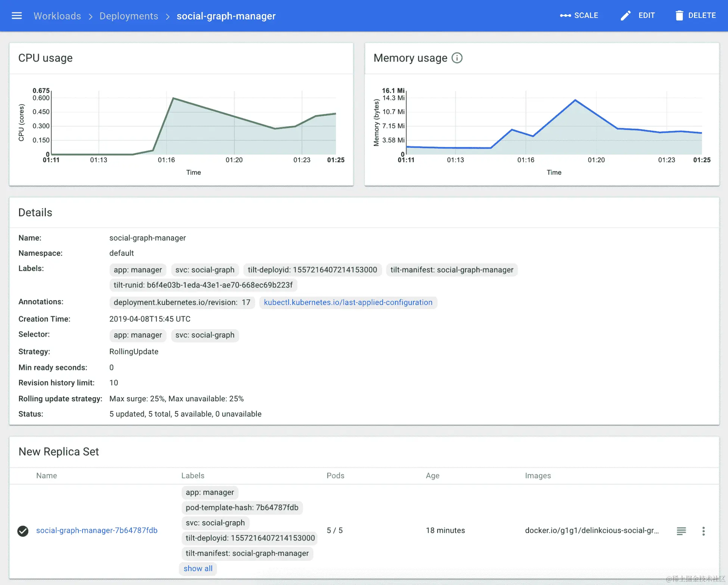Open the hamburger navigation menu
This screenshot has height=585, width=728.
(x=17, y=16)
